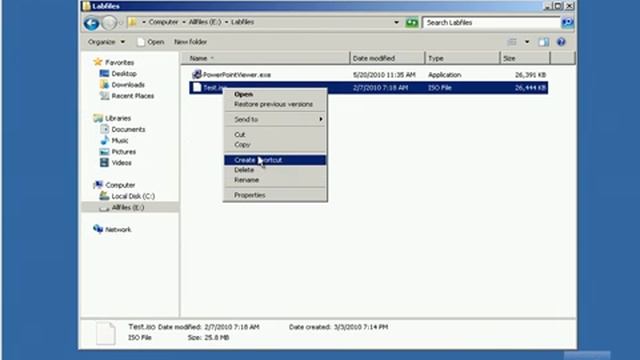Screen dimensions: 640x360
Task: Click the 5/20/2010 date modified cell
Action: pos(384,75)
